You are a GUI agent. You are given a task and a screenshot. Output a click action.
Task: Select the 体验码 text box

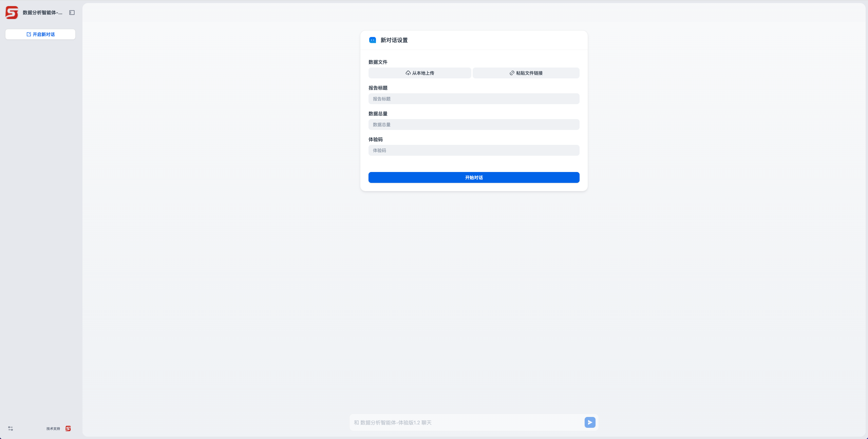coord(474,150)
